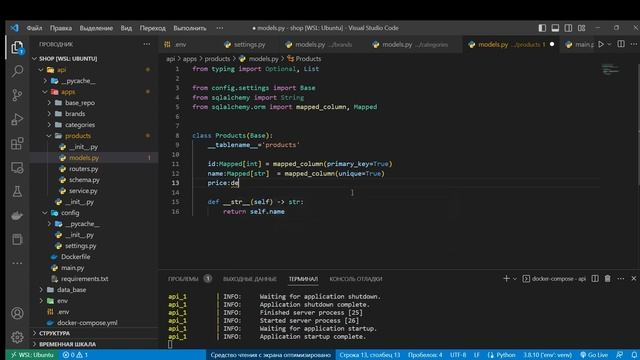The width and height of the screenshot is (640, 360).
Task: Customize layout icon in title bar
Action: 582,28
